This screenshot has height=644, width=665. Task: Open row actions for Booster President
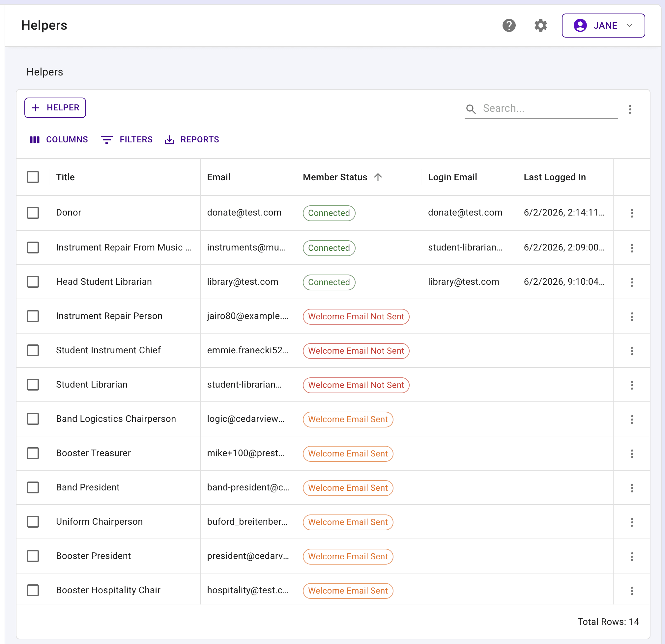coord(632,556)
